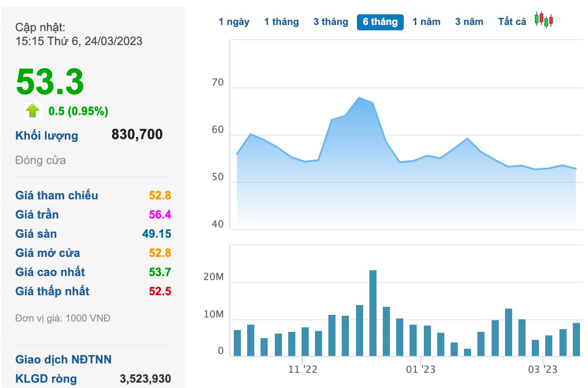Select the '1 năm' time range tab
This screenshot has width=588, height=388.
(426, 22)
